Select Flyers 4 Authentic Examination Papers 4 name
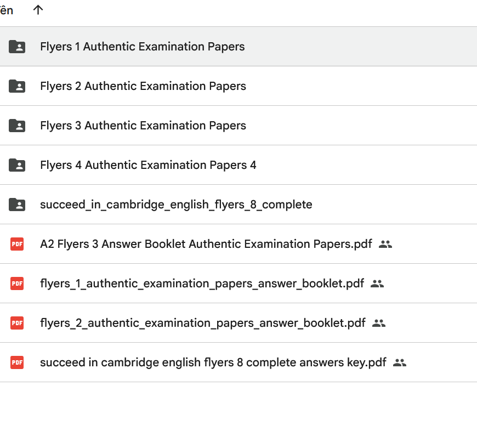477x448 pixels. [x=148, y=165]
